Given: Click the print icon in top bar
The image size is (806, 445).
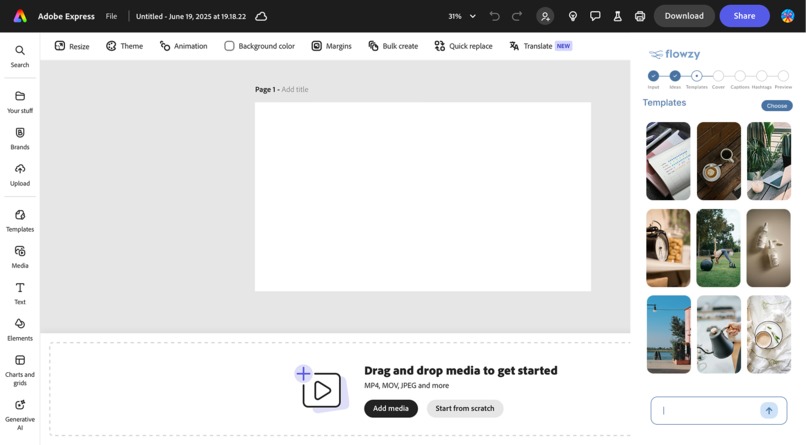Looking at the screenshot, I should pyautogui.click(x=639, y=16).
